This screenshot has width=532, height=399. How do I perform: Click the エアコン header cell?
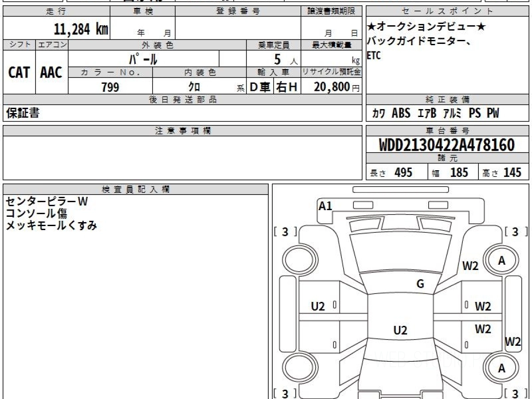click(52, 45)
